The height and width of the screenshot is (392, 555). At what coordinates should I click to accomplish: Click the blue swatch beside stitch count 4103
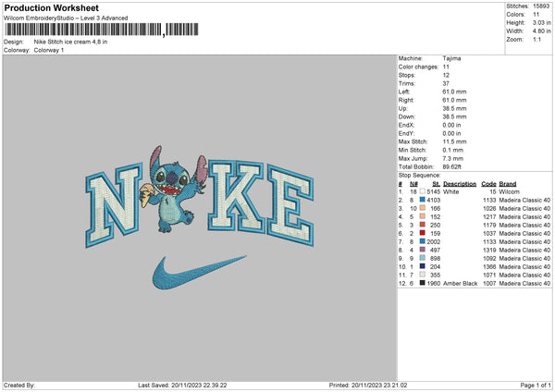[423, 200]
